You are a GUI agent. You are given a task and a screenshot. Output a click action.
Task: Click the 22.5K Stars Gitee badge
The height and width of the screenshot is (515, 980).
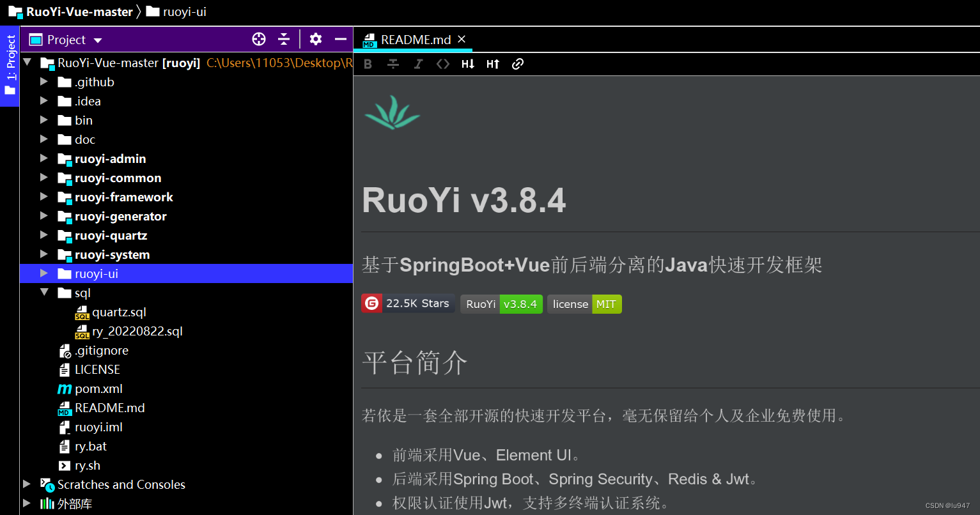(408, 304)
